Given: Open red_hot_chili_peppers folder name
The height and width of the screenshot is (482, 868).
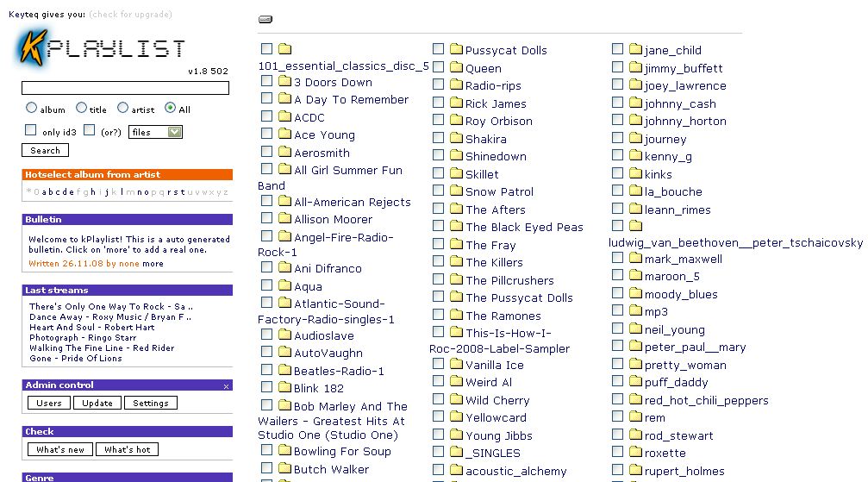Looking at the screenshot, I should pos(706,400).
